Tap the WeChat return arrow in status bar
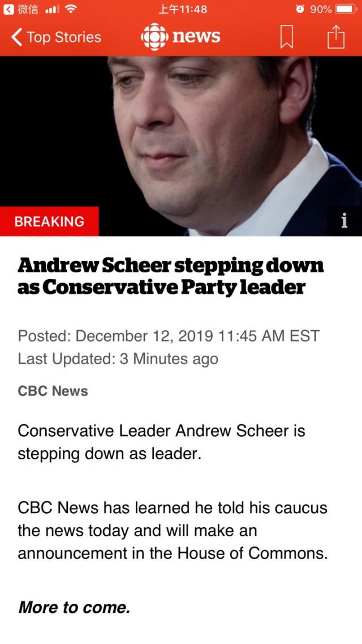This screenshot has width=362, height=644. point(8,9)
